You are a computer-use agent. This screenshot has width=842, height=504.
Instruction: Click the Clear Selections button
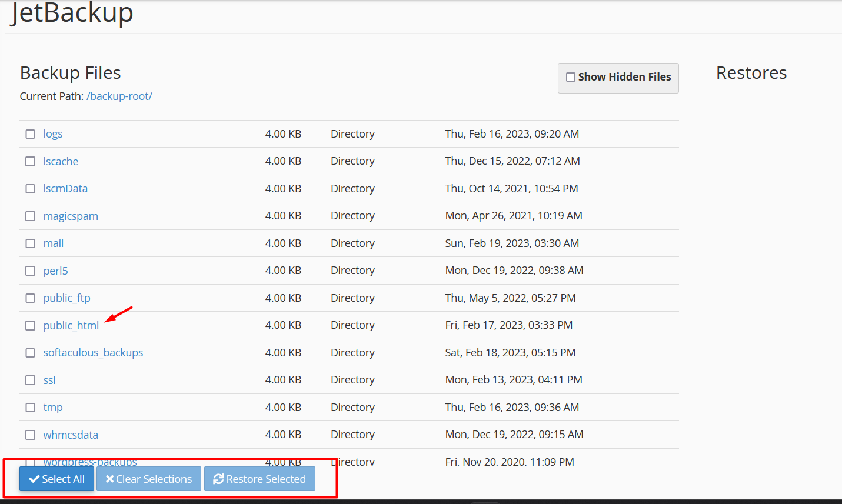click(148, 479)
